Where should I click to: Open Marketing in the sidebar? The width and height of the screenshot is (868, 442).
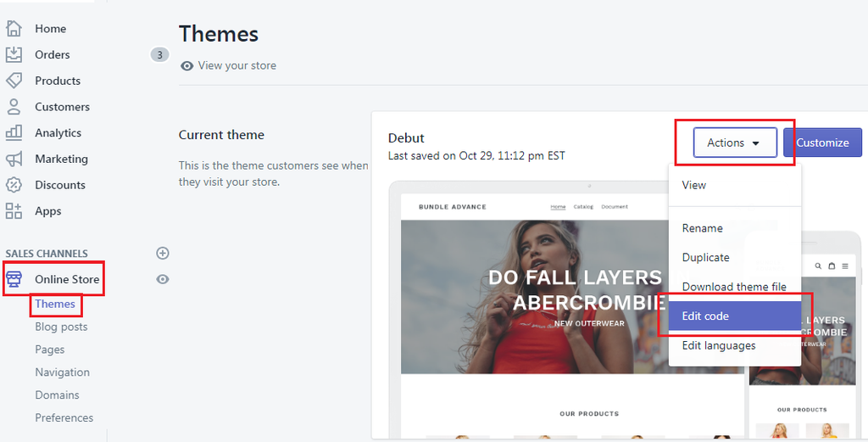point(61,159)
